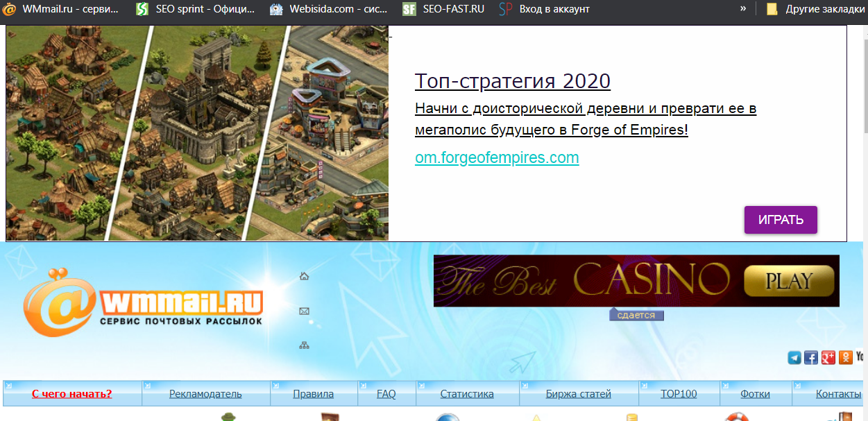Open the SEO-FAST.RU bookmark
The image size is (868, 421).
[444, 9]
